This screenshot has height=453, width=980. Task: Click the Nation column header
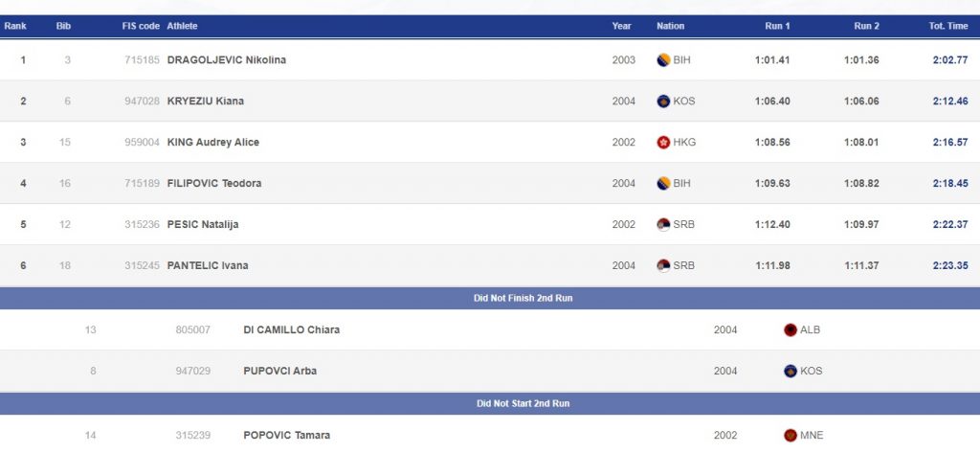click(670, 26)
